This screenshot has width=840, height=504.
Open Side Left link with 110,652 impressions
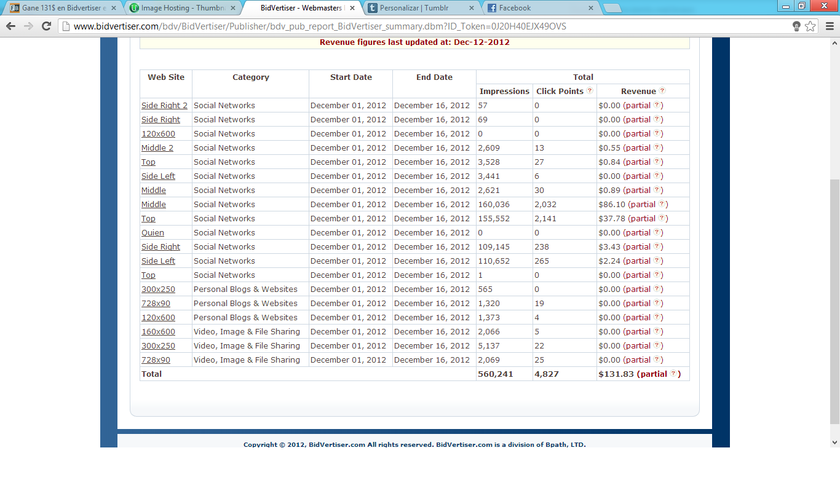point(158,261)
